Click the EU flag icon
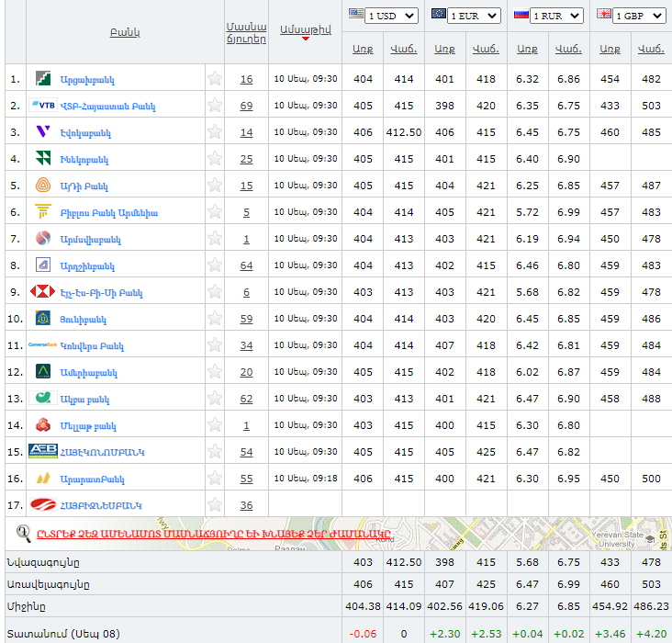This screenshot has width=672, height=643. coord(439,13)
